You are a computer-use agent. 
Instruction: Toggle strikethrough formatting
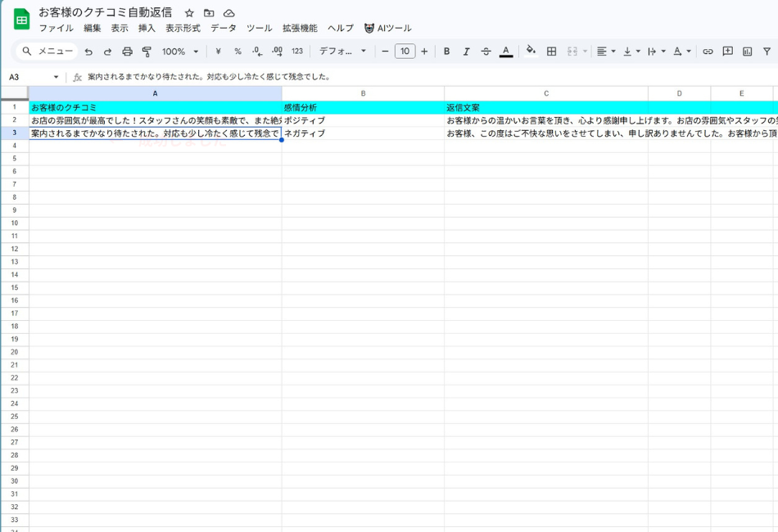click(486, 52)
